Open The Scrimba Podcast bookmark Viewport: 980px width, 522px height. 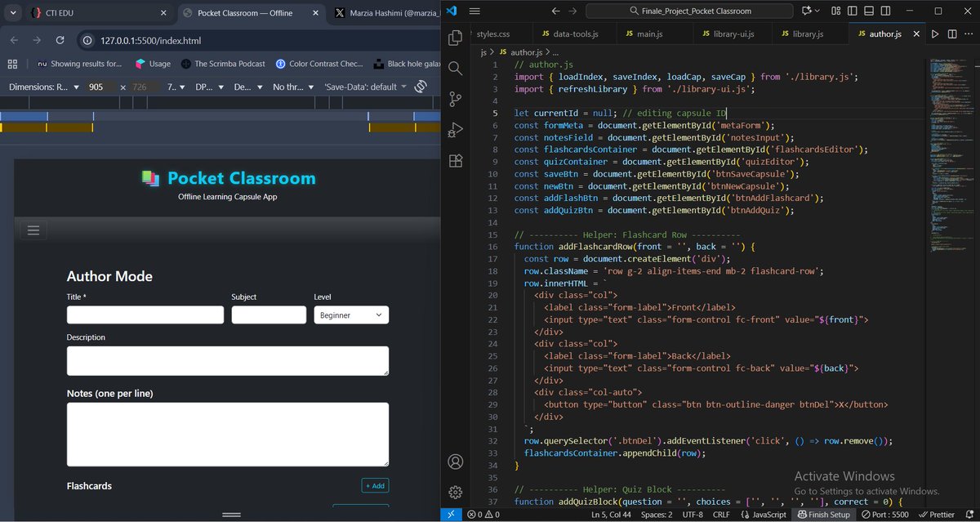[223, 64]
